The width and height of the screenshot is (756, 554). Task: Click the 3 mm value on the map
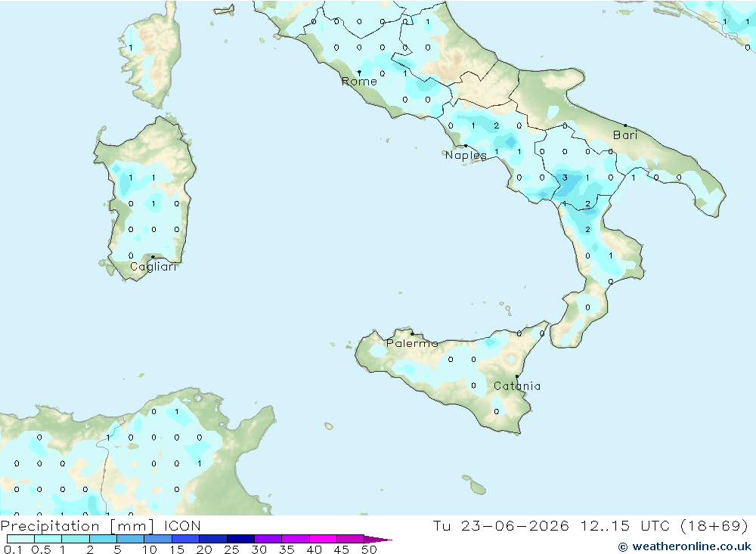tap(565, 178)
